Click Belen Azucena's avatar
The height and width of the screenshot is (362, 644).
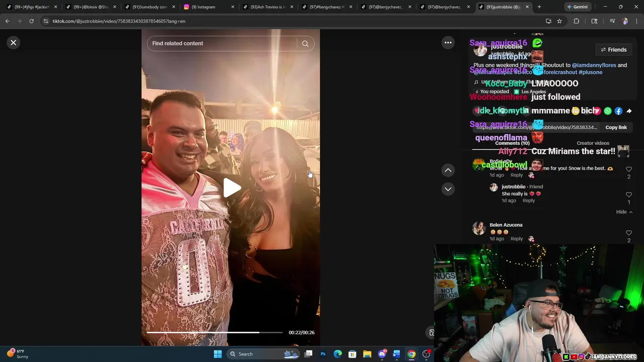(x=479, y=228)
